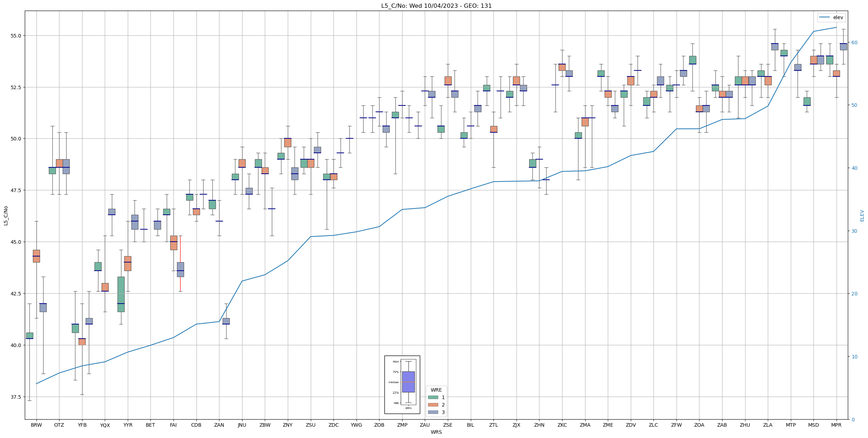Click the 'L5_C/No' y-axis title
The height and width of the screenshot is (438, 868).
click(x=6, y=215)
